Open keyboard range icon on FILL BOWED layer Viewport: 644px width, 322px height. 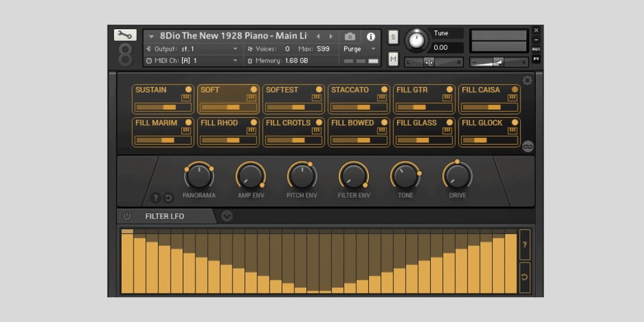382,130
